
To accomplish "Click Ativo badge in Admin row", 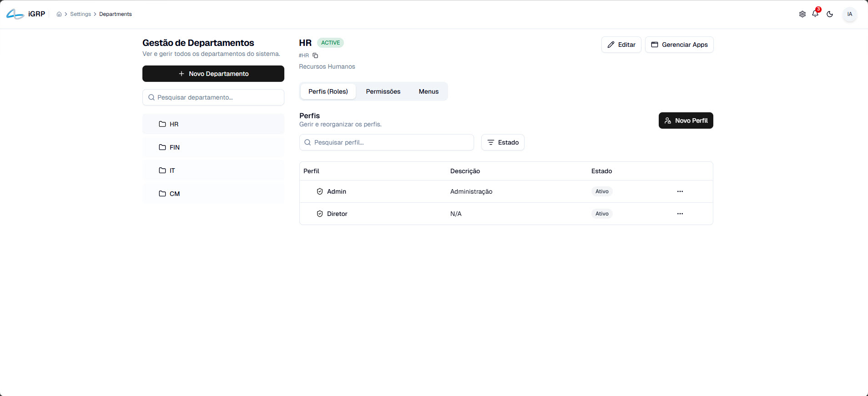I will click(x=602, y=191).
